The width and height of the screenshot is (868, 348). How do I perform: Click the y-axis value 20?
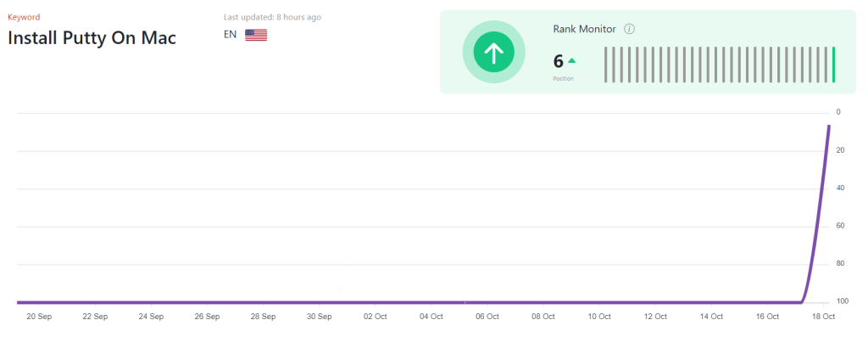click(x=840, y=150)
